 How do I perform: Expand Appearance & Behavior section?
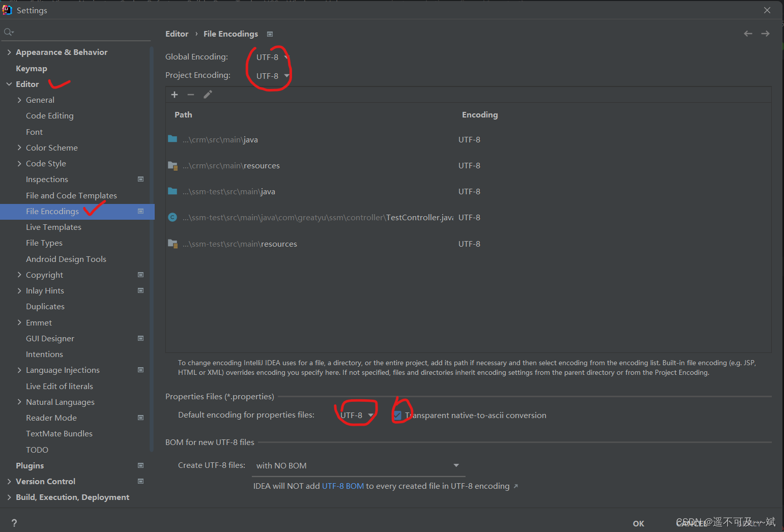coord(9,52)
